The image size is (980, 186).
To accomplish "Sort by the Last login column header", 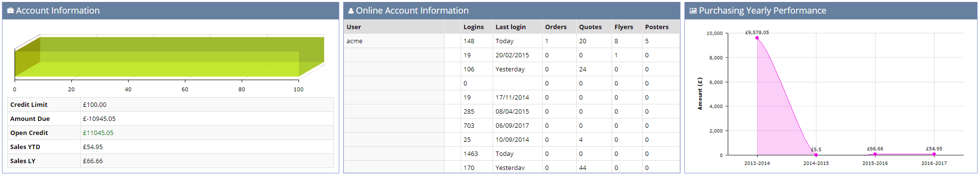I will (x=511, y=27).
